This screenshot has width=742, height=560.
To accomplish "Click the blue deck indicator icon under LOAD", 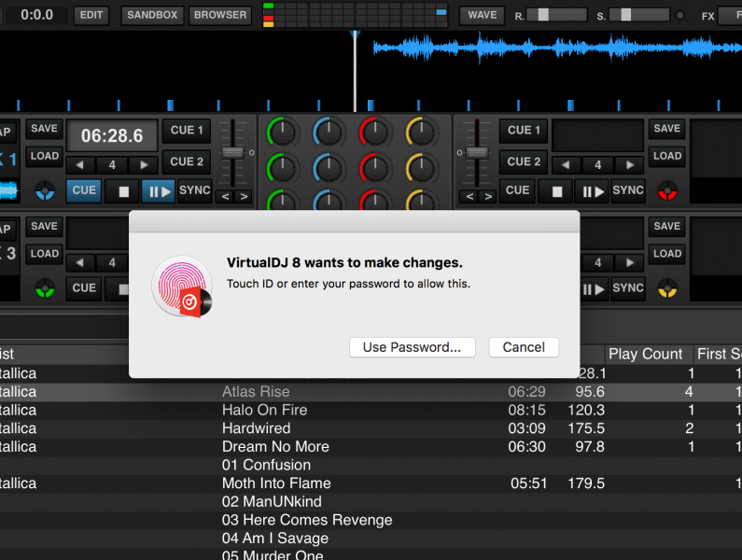I will coord(44,191).
